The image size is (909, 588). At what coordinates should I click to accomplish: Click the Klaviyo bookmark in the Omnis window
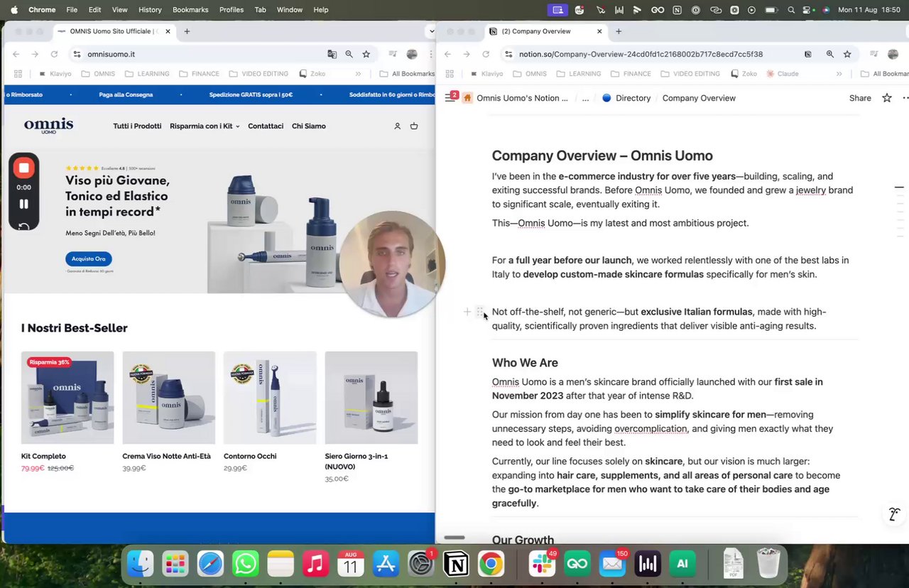pyautogui.click(x=55, y=74)
